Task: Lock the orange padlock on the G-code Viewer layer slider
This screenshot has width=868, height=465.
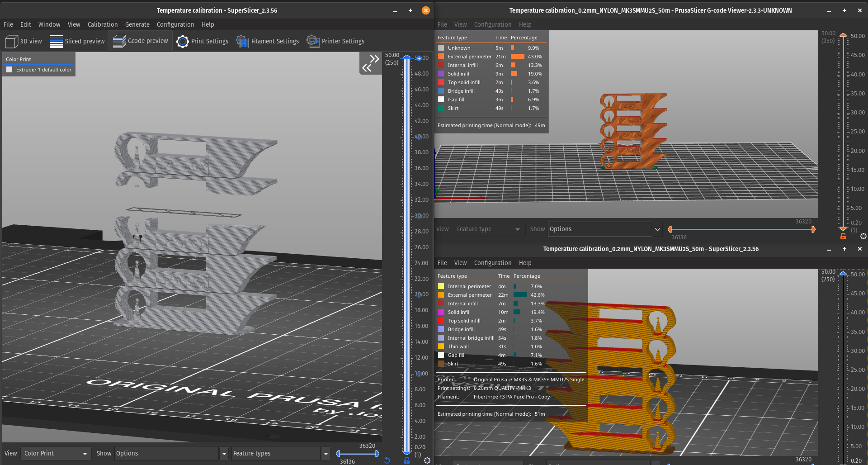Action: 843,236
